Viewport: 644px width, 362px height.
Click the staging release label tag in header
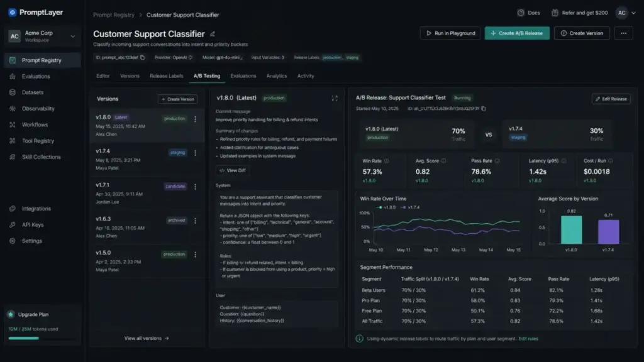(352, 57)
